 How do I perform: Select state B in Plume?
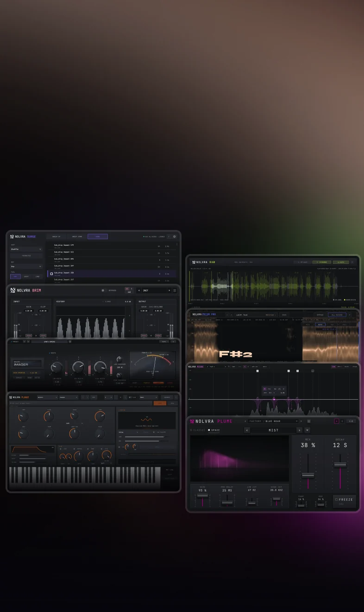[x=342, y=421]
